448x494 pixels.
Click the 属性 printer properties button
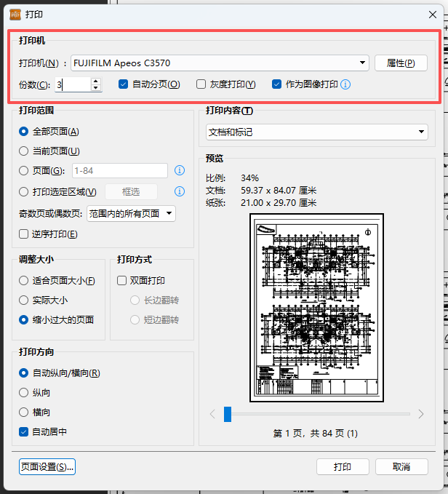point(401,63)
